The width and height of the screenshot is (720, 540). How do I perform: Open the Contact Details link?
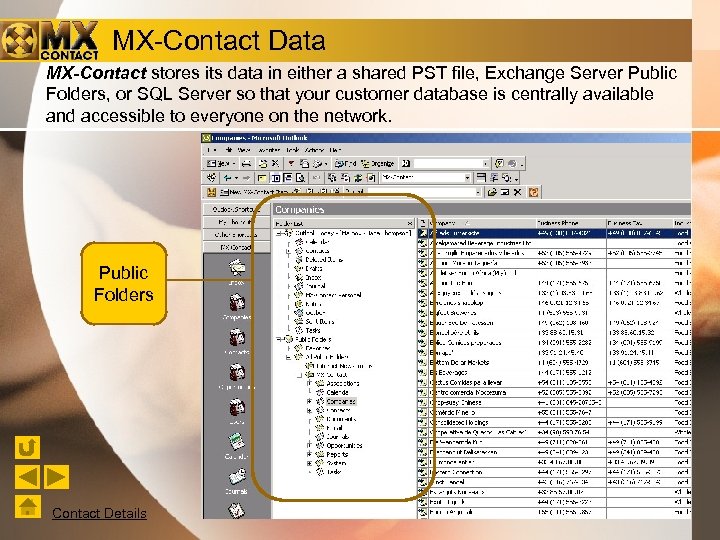(x=99, y=513)
